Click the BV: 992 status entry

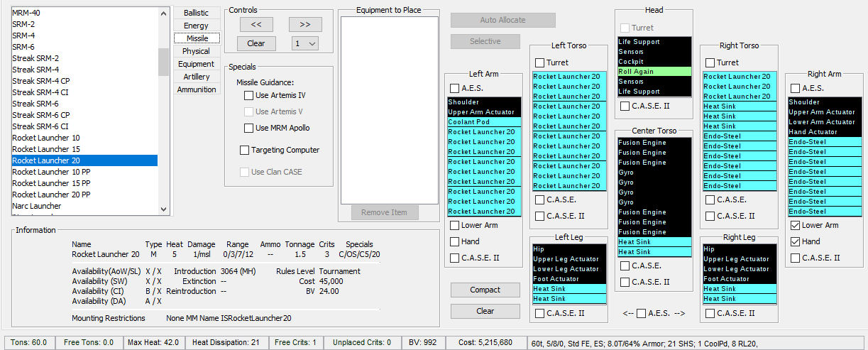(425, 342)
